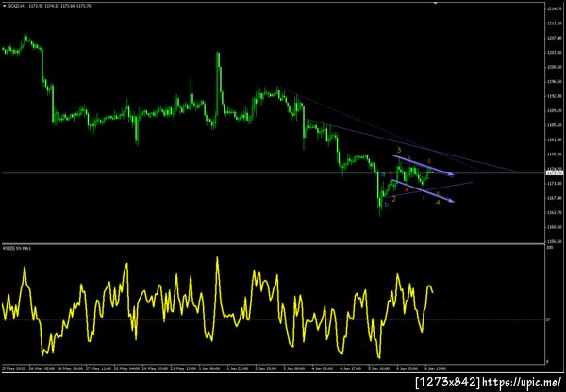566x392 pixels.
Task: Click the separator bar between chart and RSI pane
Action: pyautogui.click(x=273, y=244)
